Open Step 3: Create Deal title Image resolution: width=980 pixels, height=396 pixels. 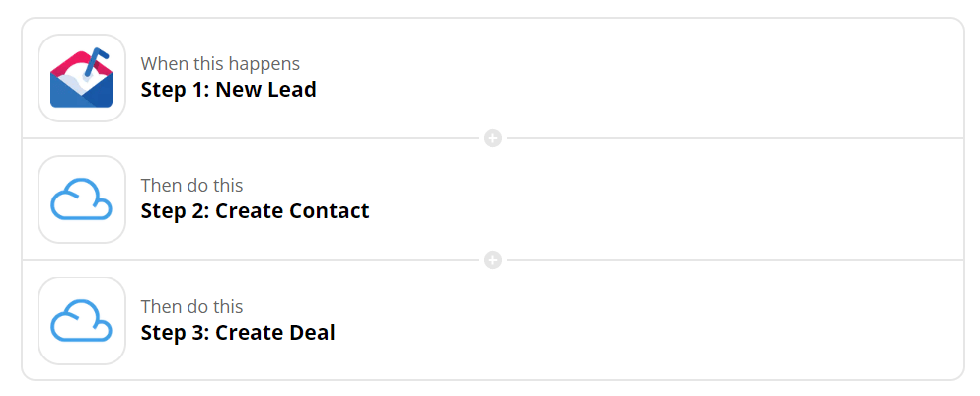(238, 333)
